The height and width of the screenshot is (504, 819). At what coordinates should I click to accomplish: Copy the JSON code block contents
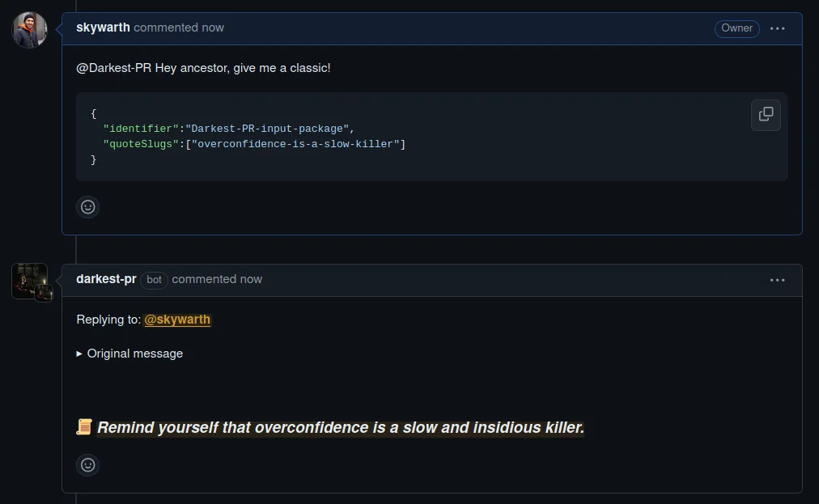(766, 115)
